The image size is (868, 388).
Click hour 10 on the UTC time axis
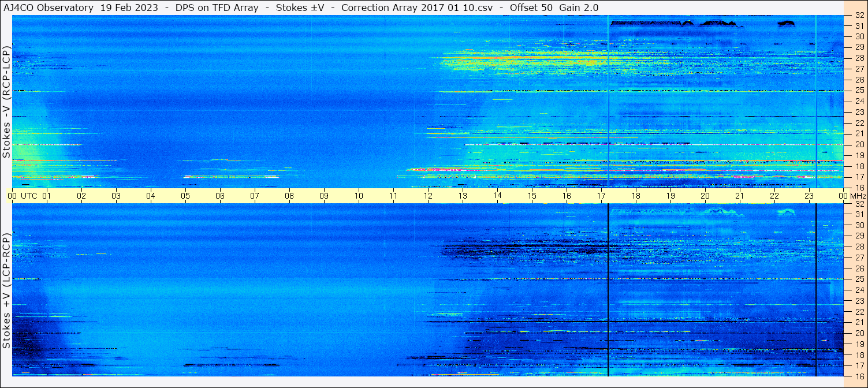[359, 196]
